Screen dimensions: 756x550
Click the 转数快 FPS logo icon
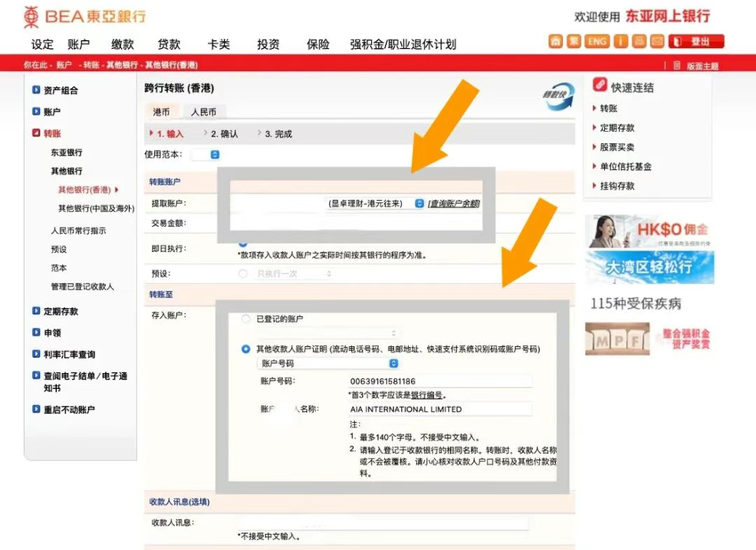pos(559,97)
